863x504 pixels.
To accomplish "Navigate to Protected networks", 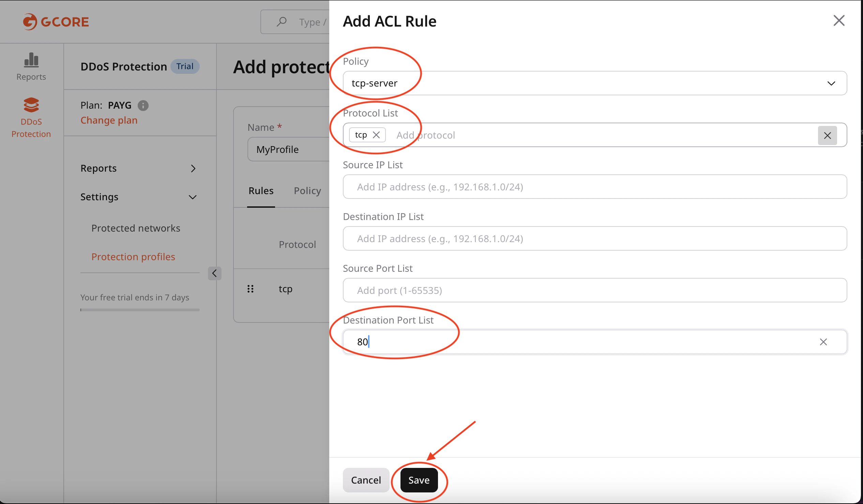I will click(x=136, y=228).
